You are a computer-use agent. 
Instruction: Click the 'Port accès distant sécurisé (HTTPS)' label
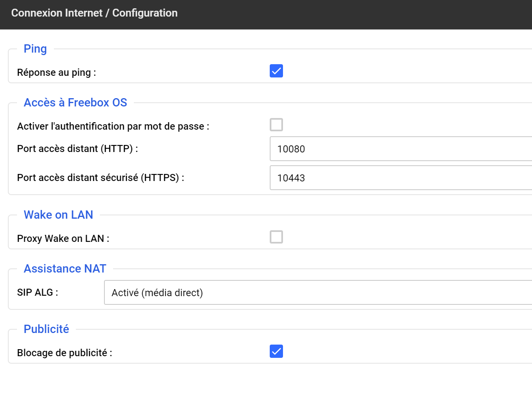101,178
